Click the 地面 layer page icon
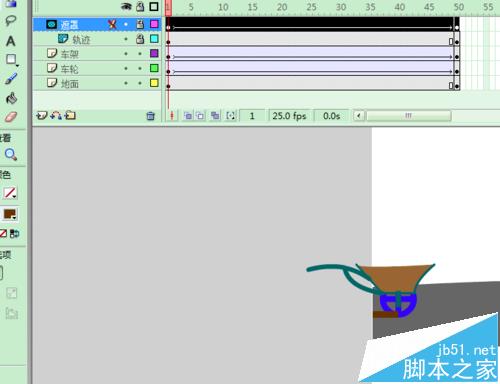Viewport: 500px width, 384px height. click(x=52, y=83)
